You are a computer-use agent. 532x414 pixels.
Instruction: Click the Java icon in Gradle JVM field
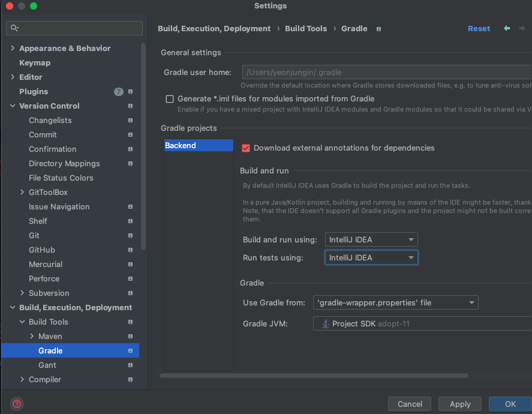[325, 324]
